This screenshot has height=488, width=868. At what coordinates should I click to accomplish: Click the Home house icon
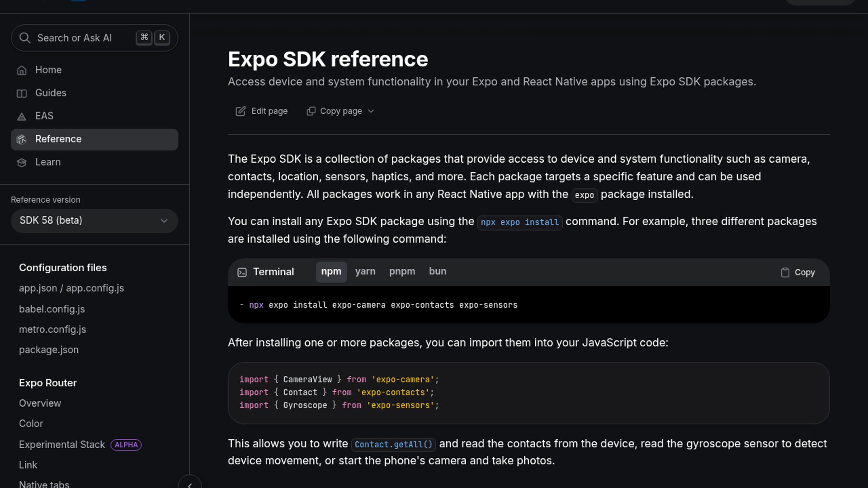click(22, 70)
